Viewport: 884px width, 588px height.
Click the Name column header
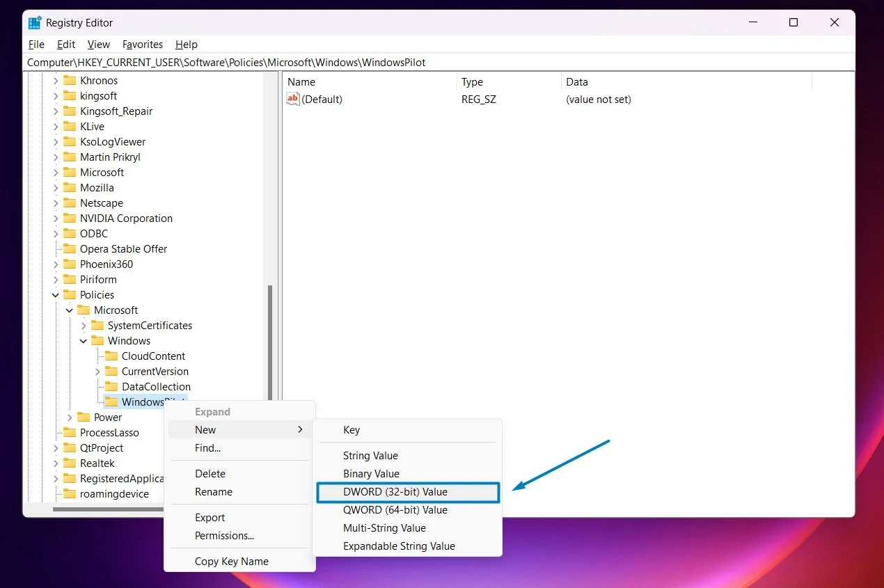click(x=370, y=81)
